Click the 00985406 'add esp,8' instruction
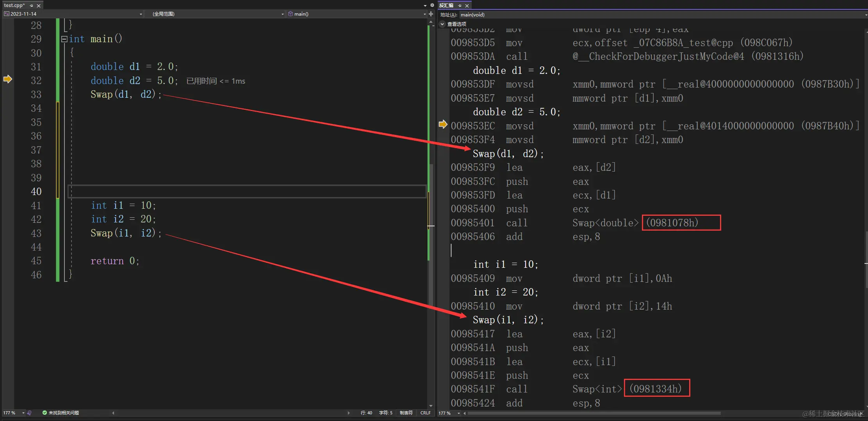 526,237
